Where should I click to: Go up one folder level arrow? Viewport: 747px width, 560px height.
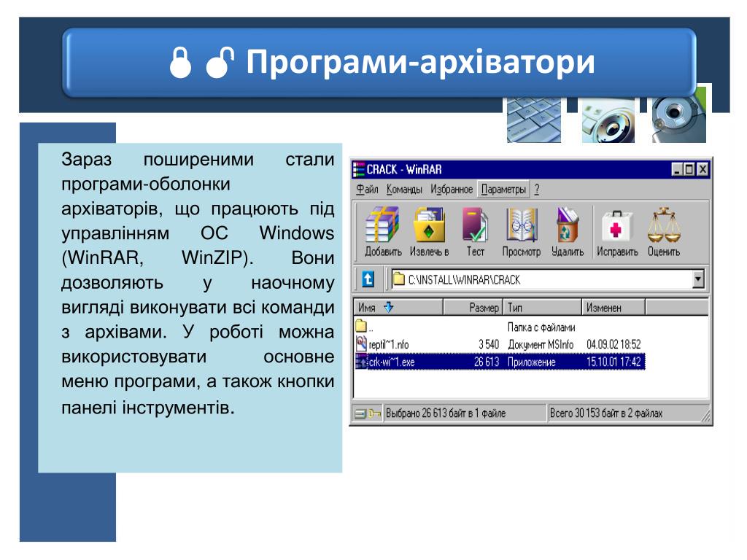(x=368, y=279)
